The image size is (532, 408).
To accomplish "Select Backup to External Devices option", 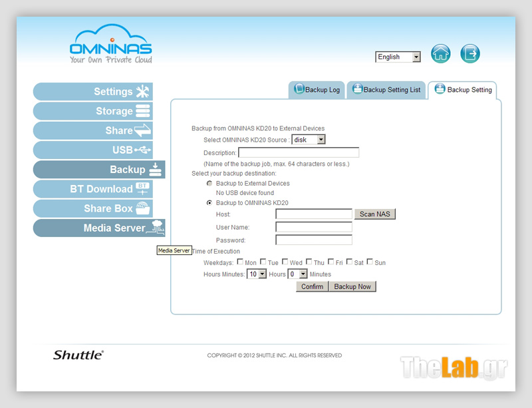I will pyautogui.click(x=209, y=183).
